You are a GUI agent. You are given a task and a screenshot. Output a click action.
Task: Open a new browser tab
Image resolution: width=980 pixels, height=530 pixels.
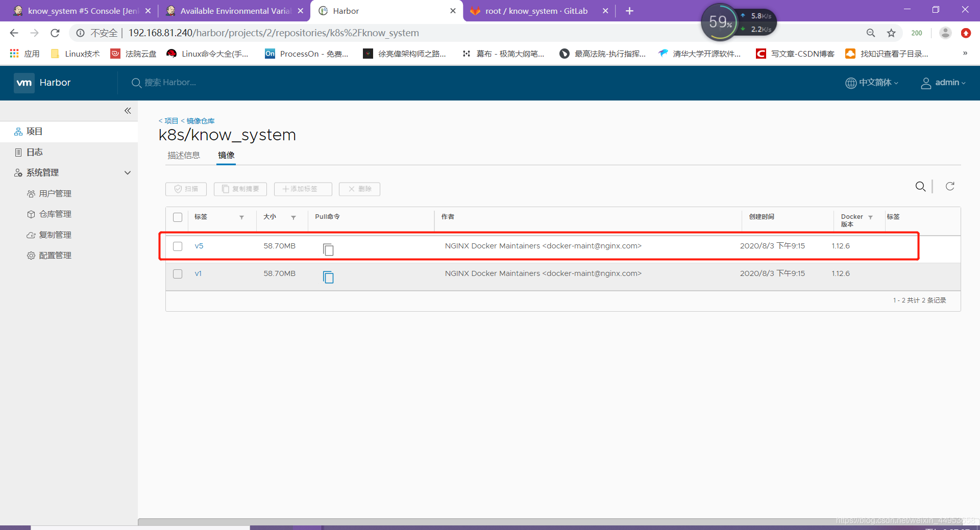(629, 11)
